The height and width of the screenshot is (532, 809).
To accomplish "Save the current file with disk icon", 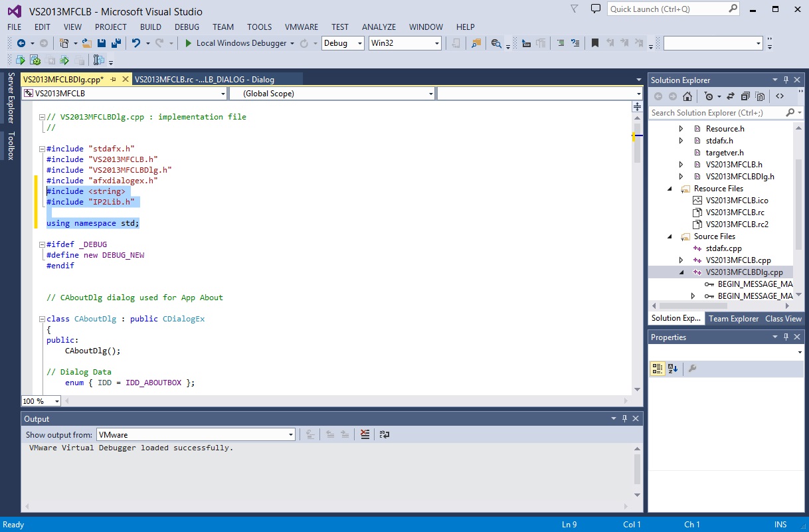I will point(102,43).
